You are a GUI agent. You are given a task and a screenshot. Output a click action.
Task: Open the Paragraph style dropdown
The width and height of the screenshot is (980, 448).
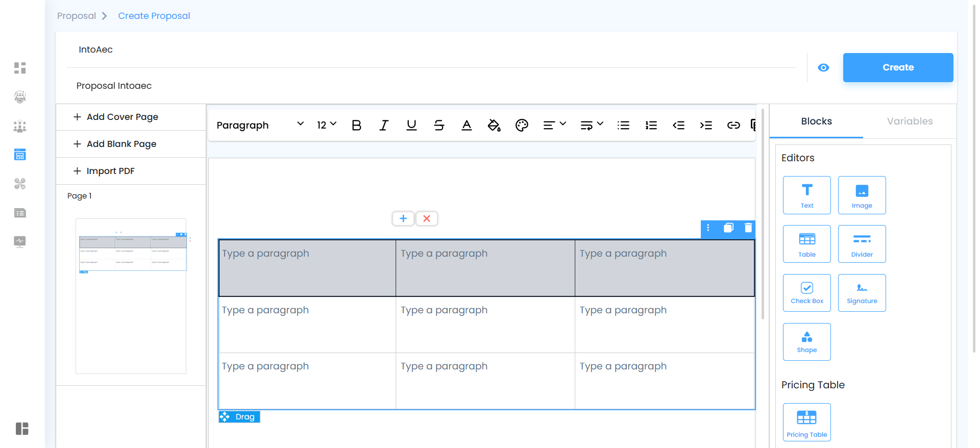[260, 126]
